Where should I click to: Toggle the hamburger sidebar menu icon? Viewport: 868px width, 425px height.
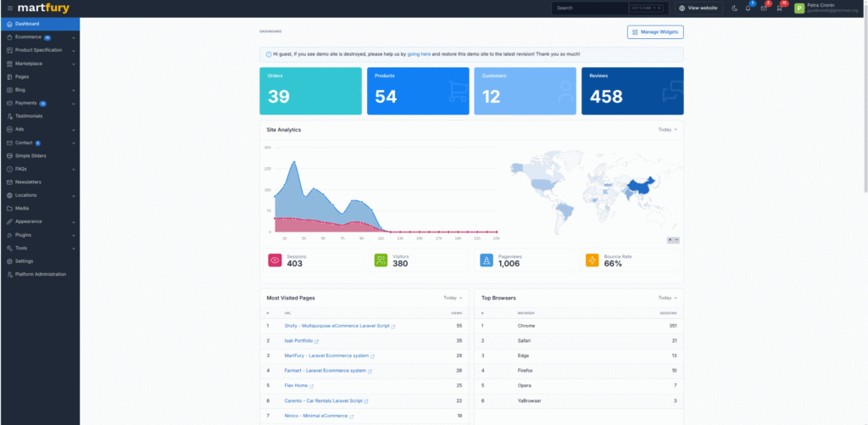[x=10, y=8]
